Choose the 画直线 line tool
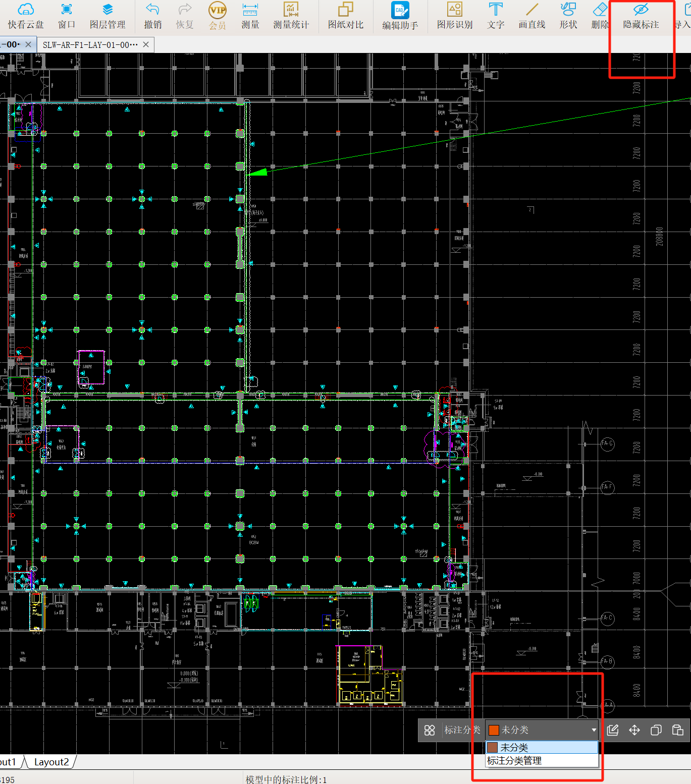This screenshot has height=784, width=691. click(x=532, y=16)
